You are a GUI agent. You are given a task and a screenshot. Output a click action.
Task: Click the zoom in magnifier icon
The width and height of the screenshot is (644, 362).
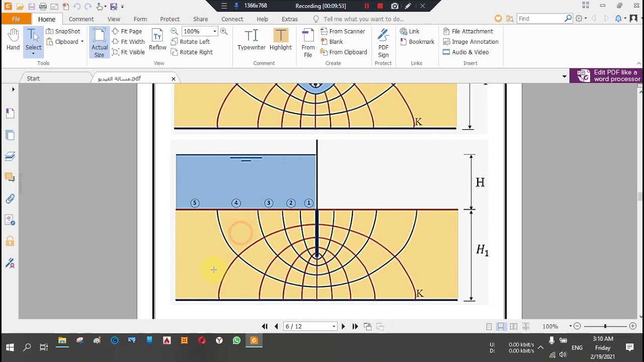pyautogui.click(x=224, y=31)
